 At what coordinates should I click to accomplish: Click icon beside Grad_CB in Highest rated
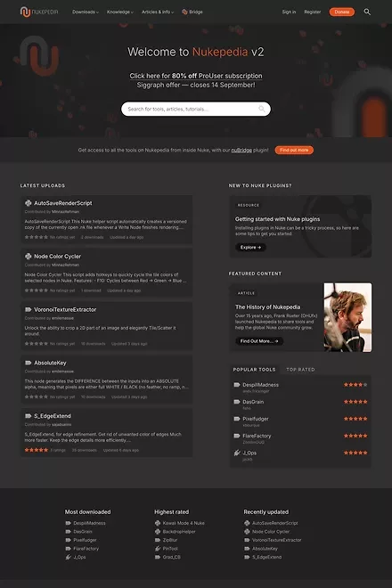pos(158,557)
